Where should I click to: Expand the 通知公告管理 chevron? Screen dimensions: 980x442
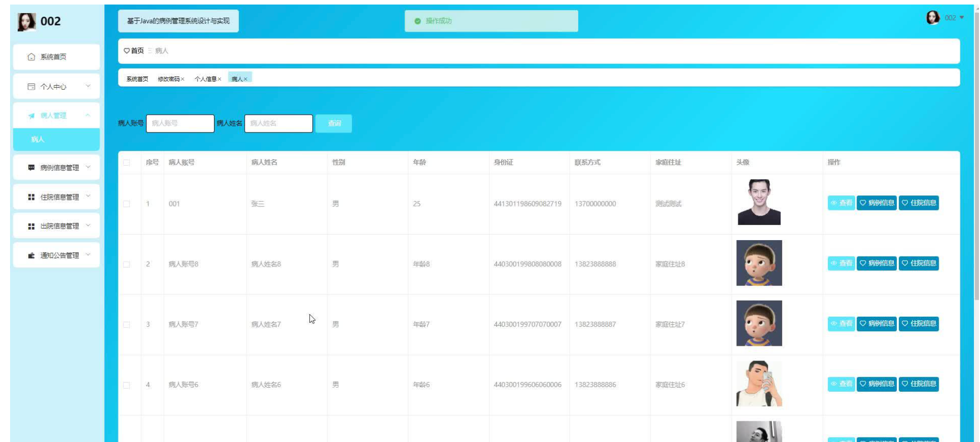(x=88, y=255)
